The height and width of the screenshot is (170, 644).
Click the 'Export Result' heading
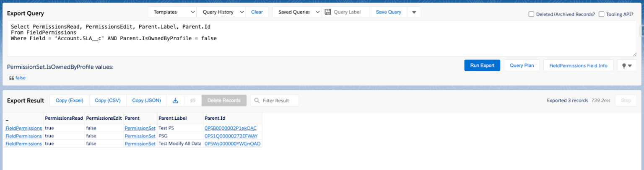(26, 100)
